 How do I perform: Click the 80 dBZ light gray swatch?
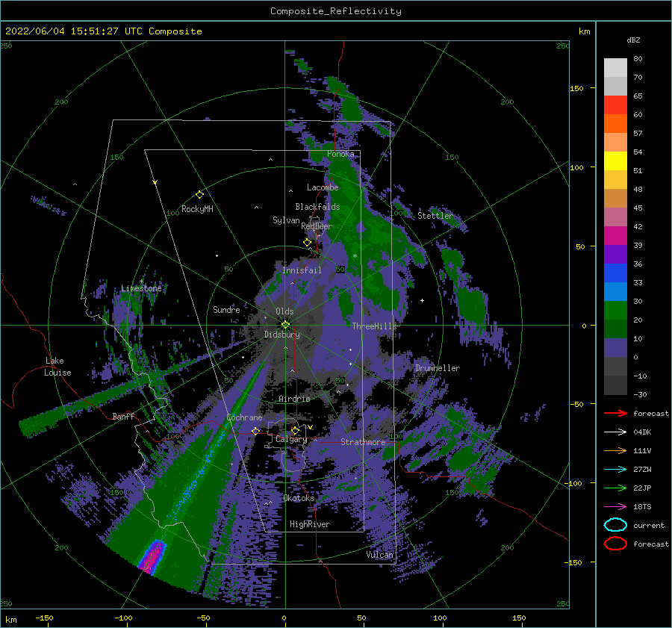point(615,67)
